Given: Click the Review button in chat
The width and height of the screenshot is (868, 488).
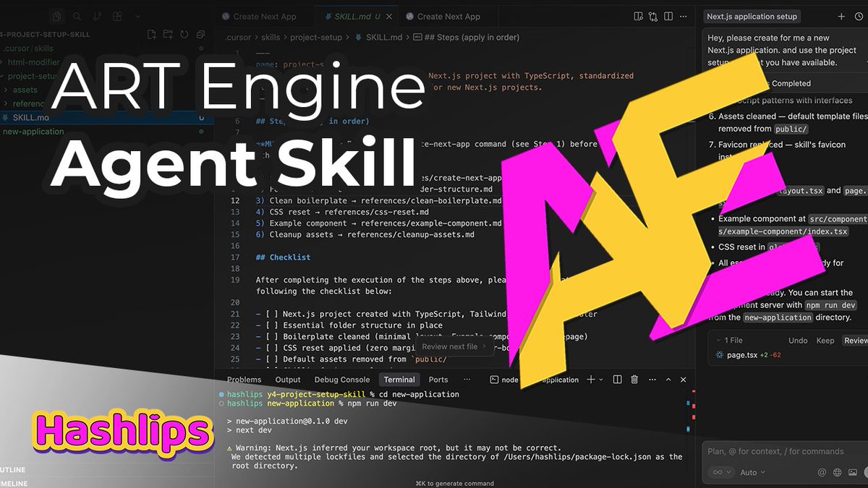Looking at the screenshot, I should (855, 341).
